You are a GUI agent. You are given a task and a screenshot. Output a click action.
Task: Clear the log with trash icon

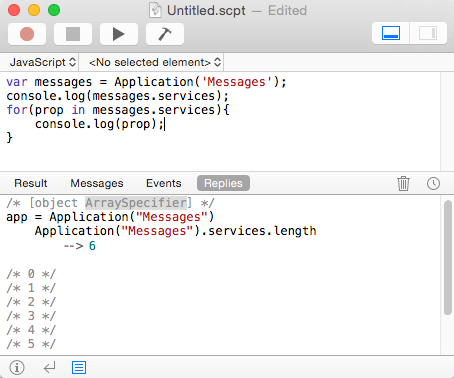click(x=403, y=183)
